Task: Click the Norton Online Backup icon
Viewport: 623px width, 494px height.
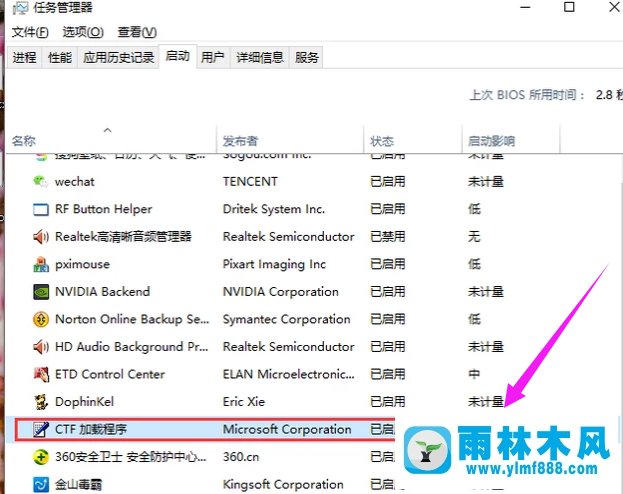Action: (41, 319)
